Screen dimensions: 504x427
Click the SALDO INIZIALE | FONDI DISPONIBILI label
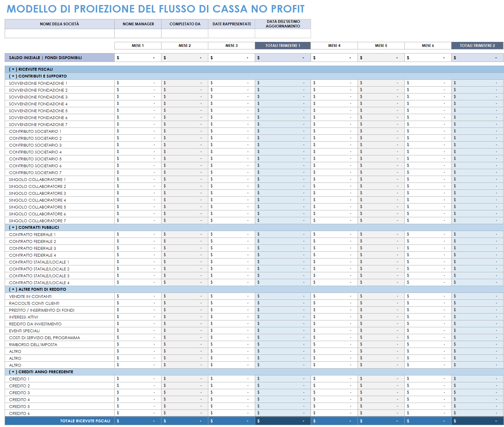[60, 58]
